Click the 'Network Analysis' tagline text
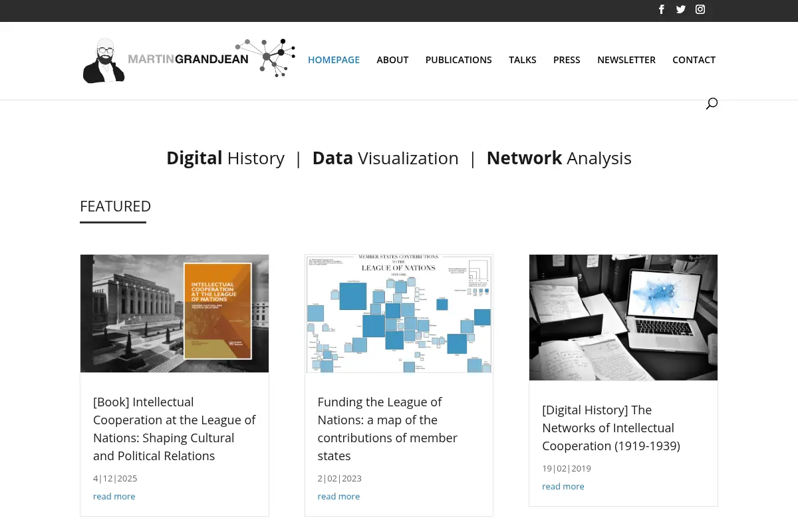This screenshot has height=532, width=798. [559, 158]
